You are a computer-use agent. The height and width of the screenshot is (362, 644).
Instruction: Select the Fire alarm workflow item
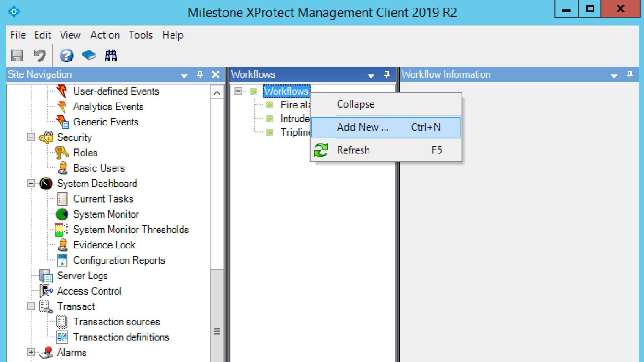tap(295, 105)
